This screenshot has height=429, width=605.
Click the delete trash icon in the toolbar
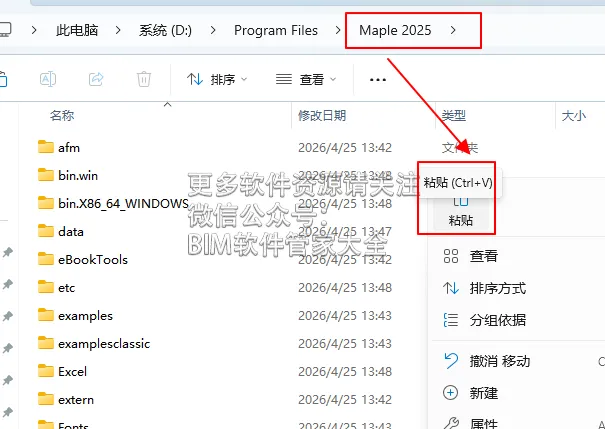144,79
